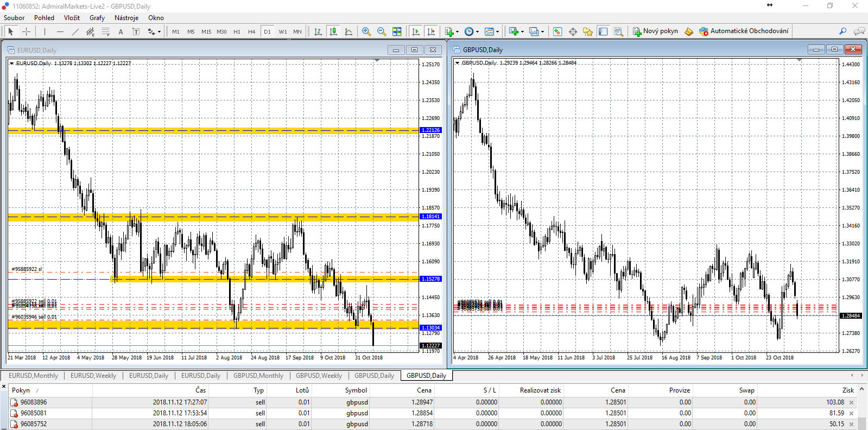Zoom in on the chart

pos(366,31)
